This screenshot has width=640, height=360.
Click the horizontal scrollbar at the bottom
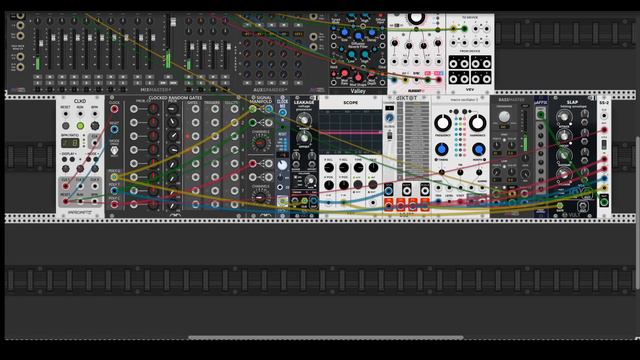click(x=325, y=338)
